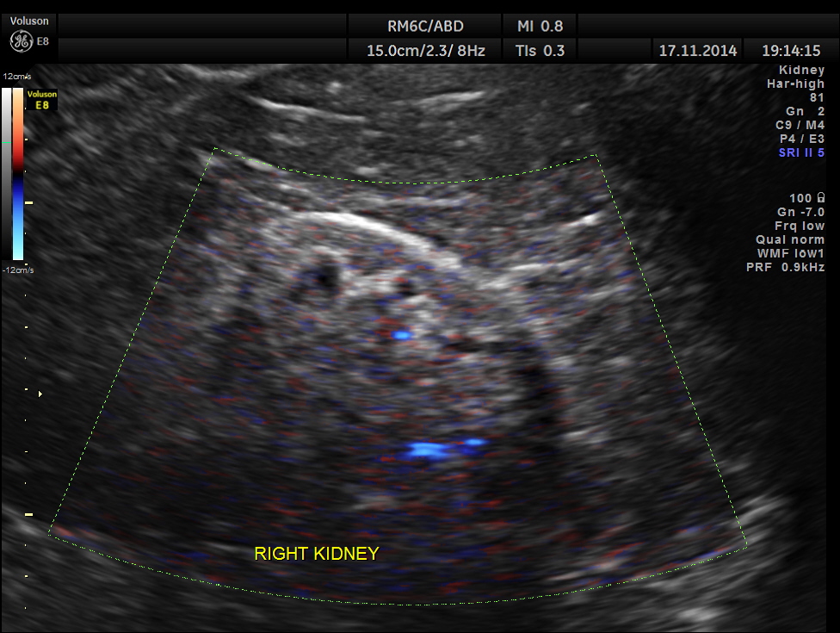Click the time display 19:14:15

[791, 51]
